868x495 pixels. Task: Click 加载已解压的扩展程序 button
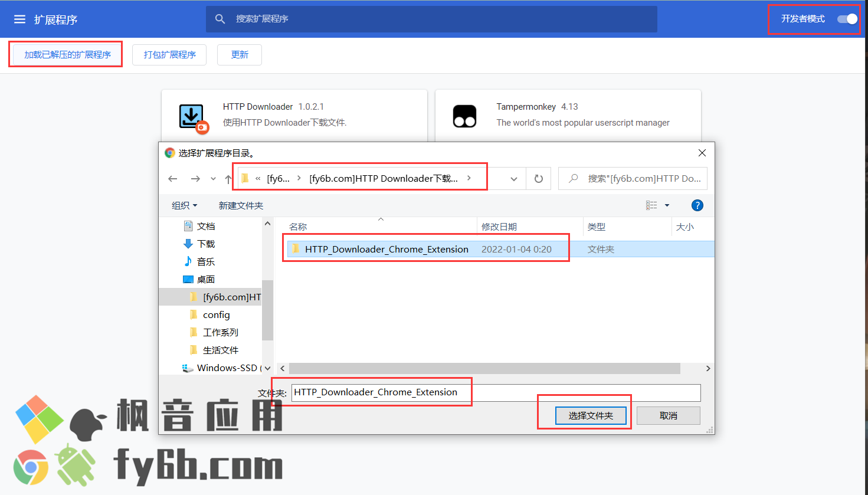click(67, 55)
